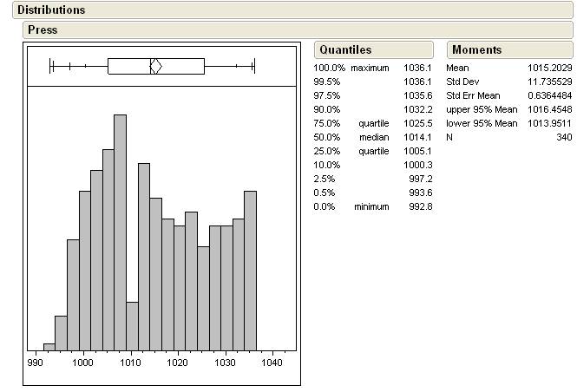Screen dimensions: 577x392
Task: Collapse the Press report header
Action: [x=43, y=29]
